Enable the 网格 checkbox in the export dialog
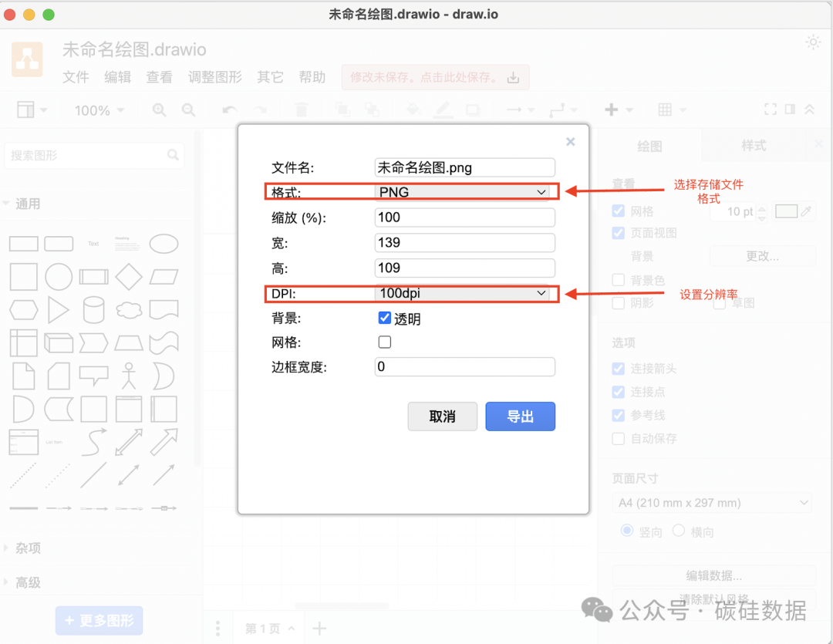Viewport: 833px width, 644px height. [x=384, y=342]
